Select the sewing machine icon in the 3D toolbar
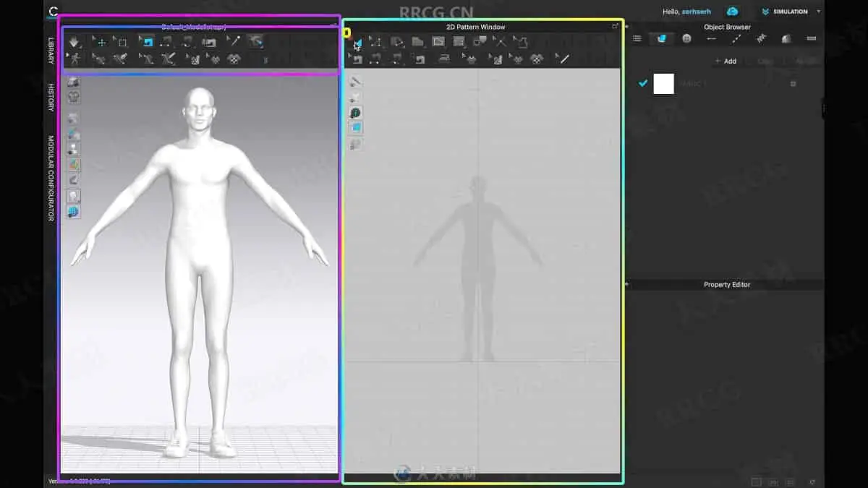Viewport: 868px width, 488px height. pyautogui.click(x=209, y=42)
